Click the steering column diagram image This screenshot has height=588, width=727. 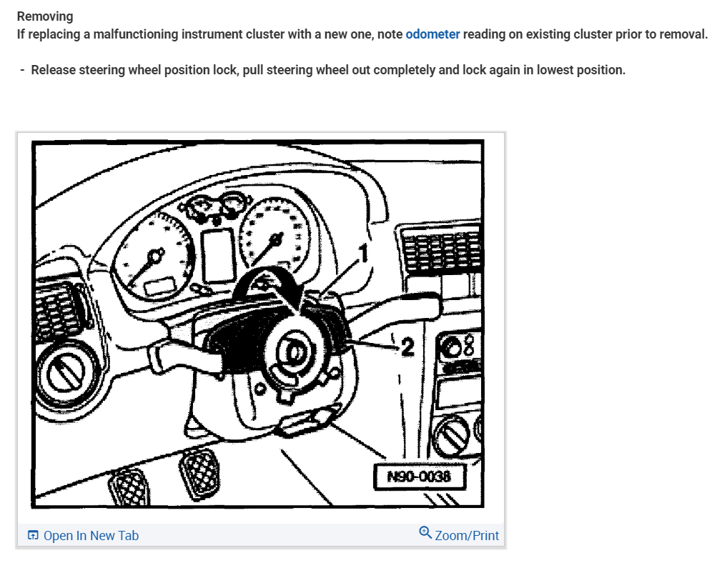click(258, 324)
